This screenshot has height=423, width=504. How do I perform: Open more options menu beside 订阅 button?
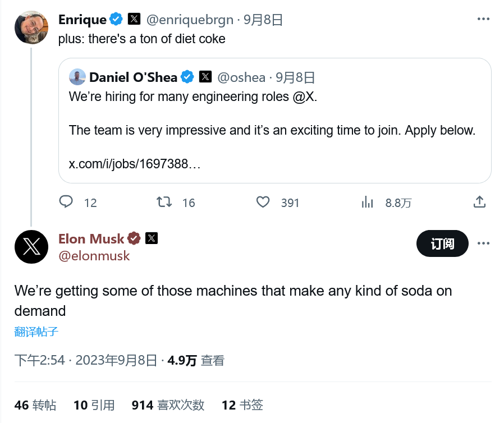(483, 243)
